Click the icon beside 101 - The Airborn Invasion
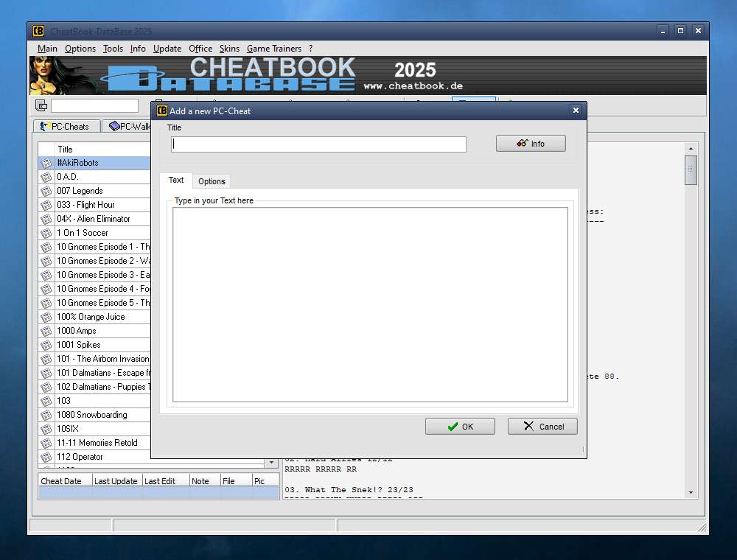The height and width of the screenshot is (560, 737). tap(46, 359)
